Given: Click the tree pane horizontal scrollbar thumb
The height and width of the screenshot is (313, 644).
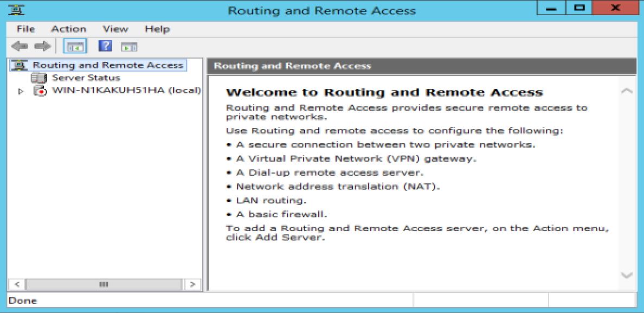Looking at the screenshot, I should pyautogui.click(x=104, y=284).
